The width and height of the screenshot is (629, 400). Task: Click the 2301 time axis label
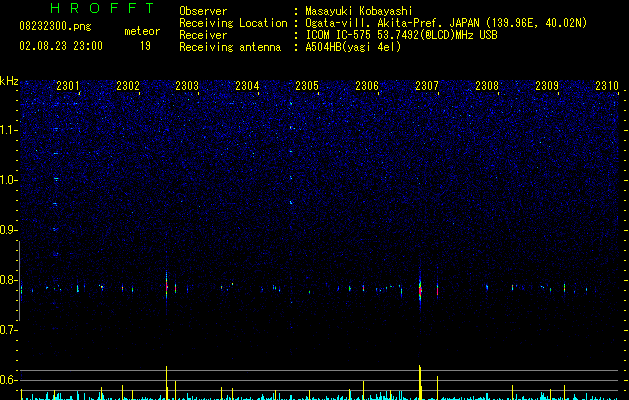68,86
